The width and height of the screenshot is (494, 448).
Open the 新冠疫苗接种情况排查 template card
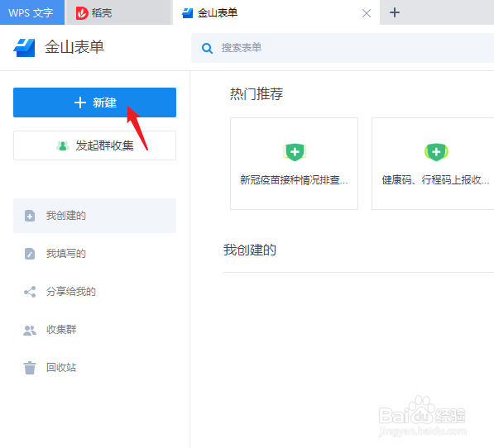(294, 164)
